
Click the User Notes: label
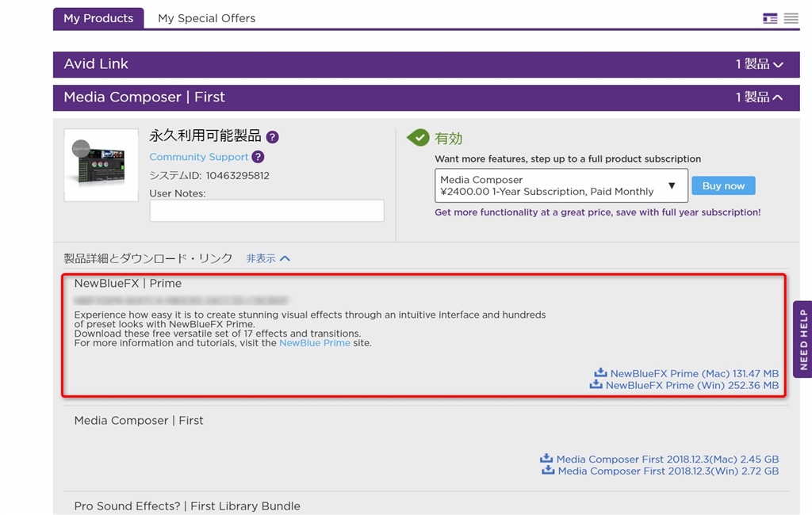(178, 193)
